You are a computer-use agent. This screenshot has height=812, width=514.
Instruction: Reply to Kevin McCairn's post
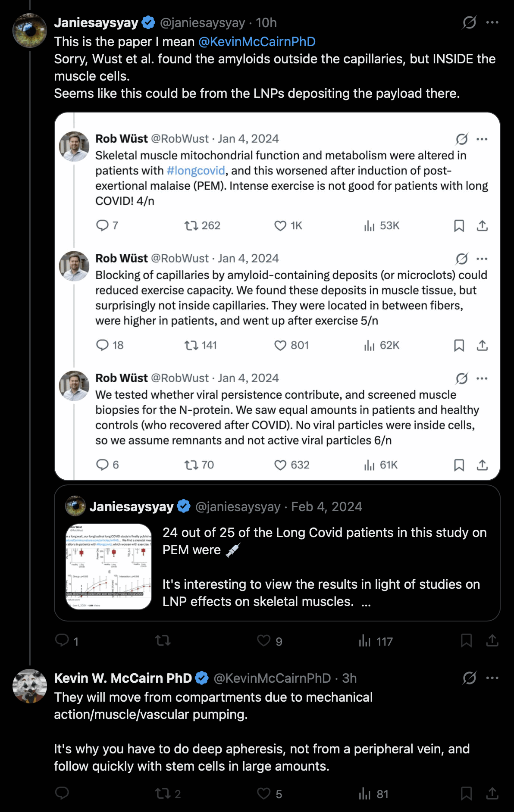pyautogui.click(x=62, y=793)
